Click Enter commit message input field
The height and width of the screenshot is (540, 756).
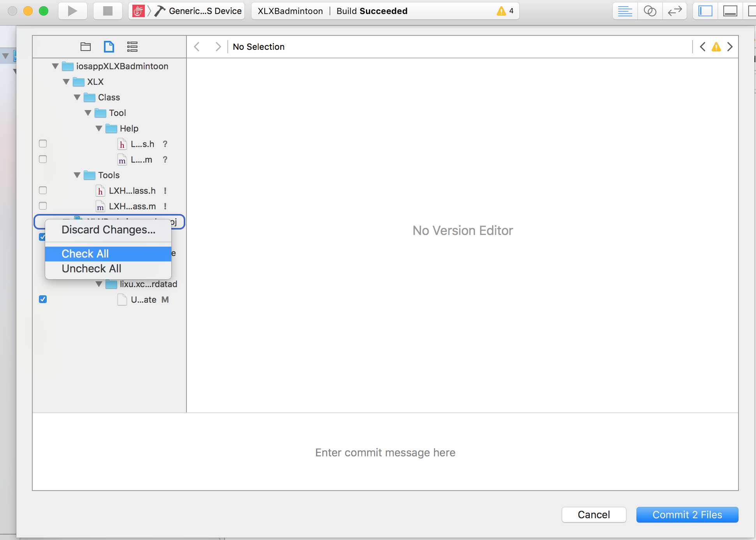click(385, 452)
